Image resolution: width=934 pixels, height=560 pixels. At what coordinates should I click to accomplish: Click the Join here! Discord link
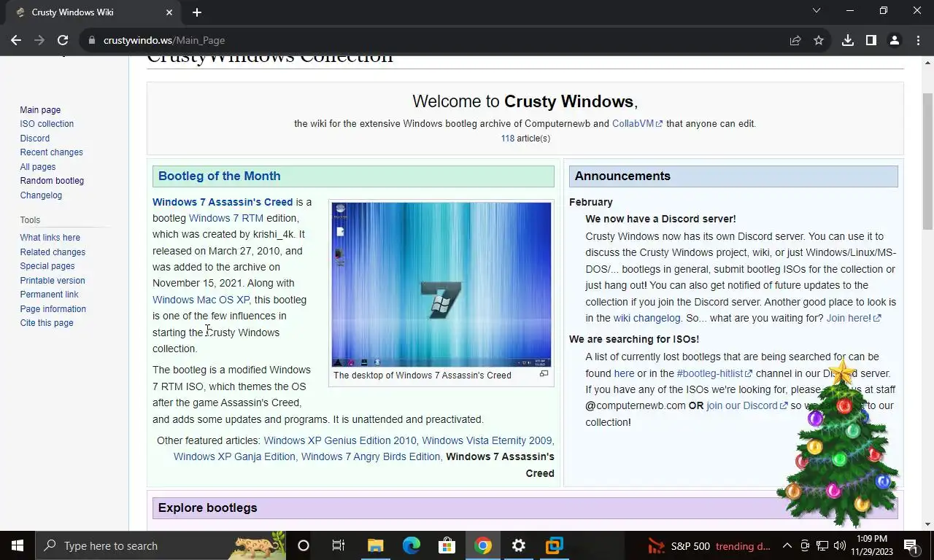coord(853,318)
